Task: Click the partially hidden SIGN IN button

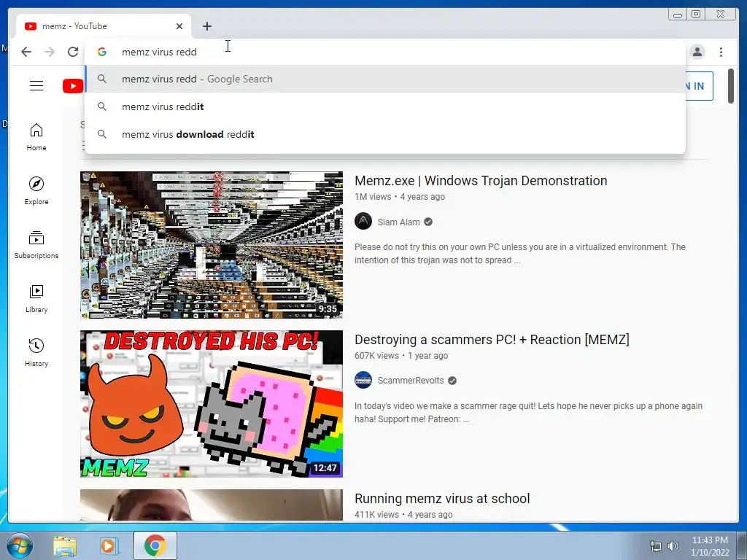Action: pyautogui.click(x=699, y=86)
